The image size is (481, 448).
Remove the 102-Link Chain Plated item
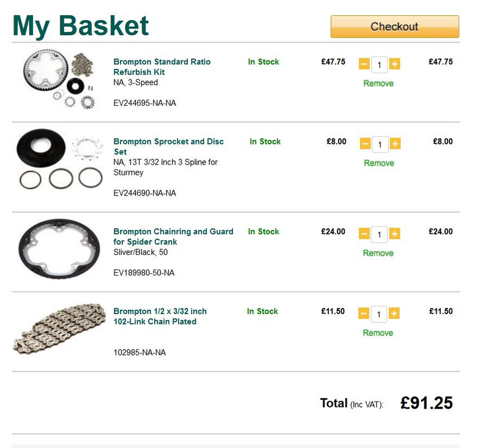(x=378, y=333)
